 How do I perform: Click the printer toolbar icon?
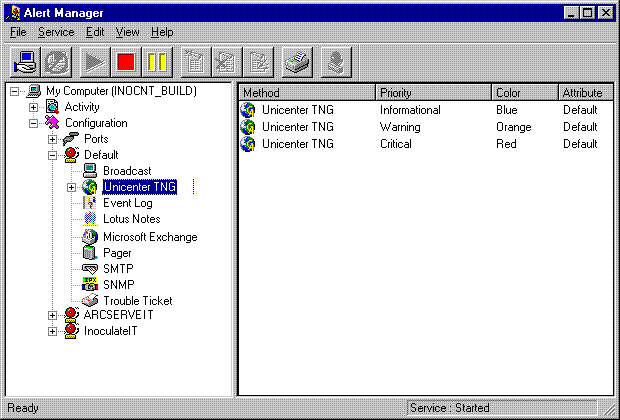pos(297,62)
